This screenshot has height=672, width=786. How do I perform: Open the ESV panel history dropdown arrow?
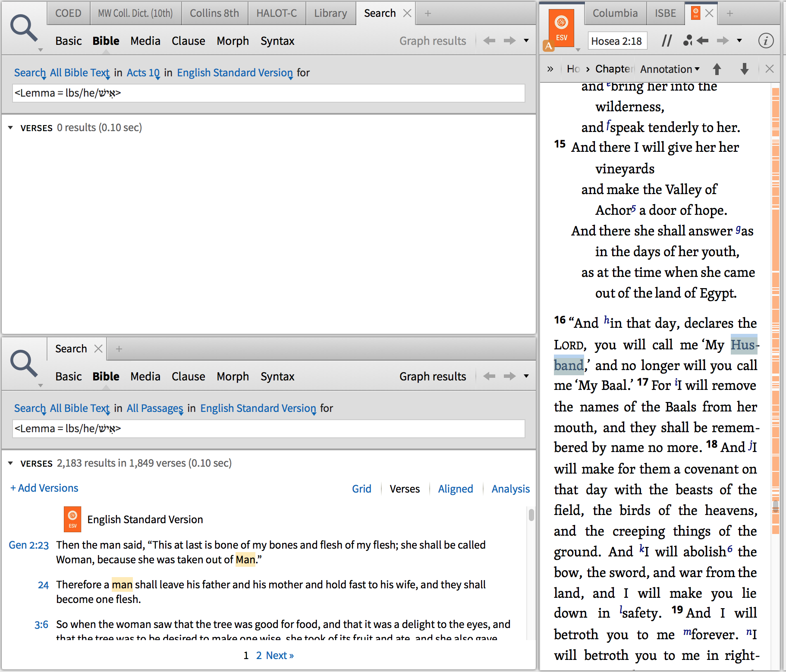tap(739, 41)
